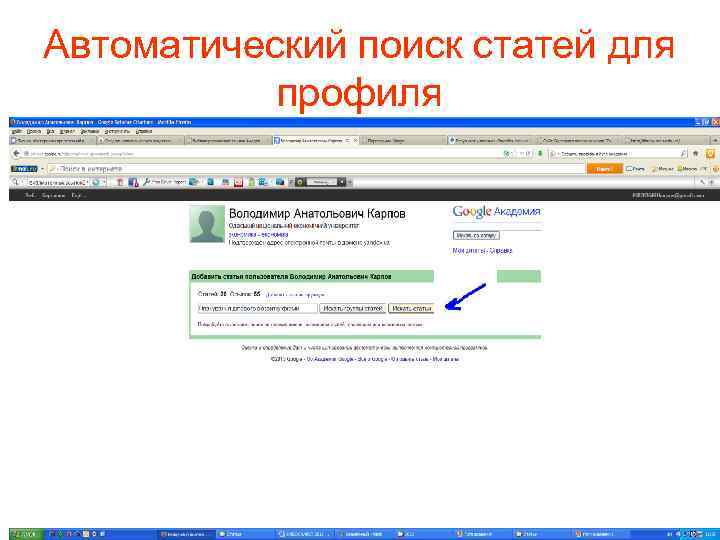The image size is (720, 540).
Task: Click the green round icon in dark toolbar widget
Action: point(300,182)
